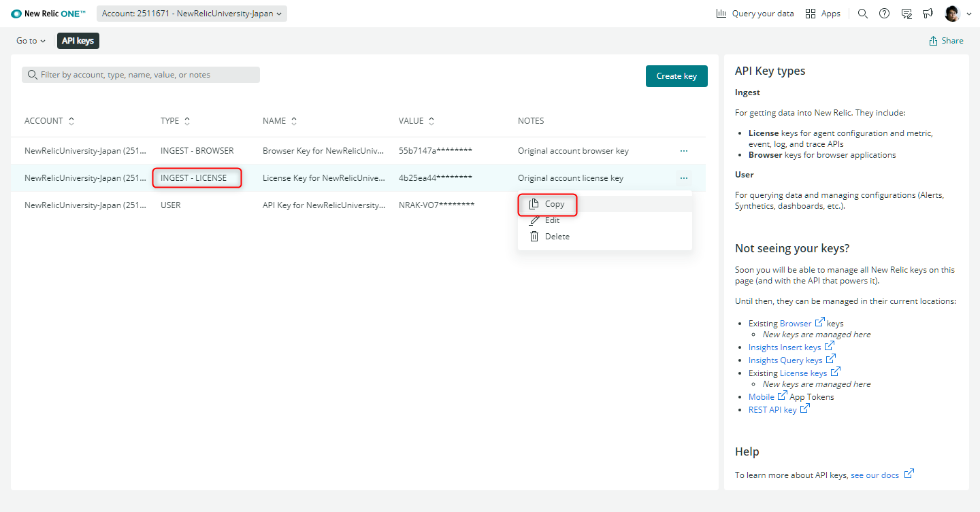Click 'Original account license key' note
The height and width of the screenshot is (512, 980).
pyautogui.click(x=570, y=178)
